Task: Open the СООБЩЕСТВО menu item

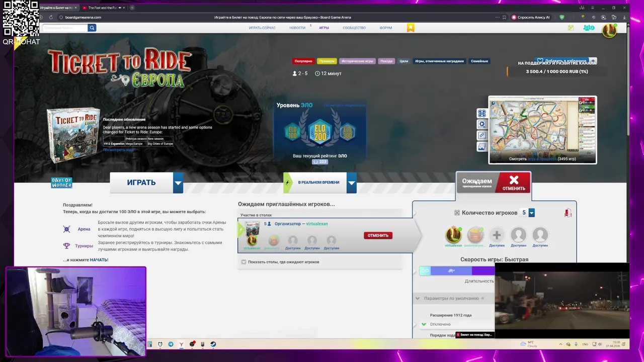Action: (x=354, y=28)
